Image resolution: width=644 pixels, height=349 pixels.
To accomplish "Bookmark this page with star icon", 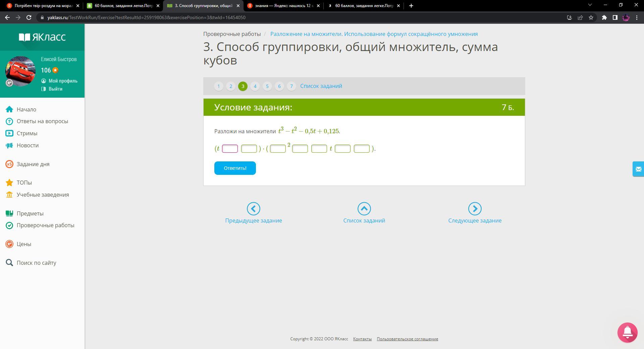I will tap(591, 17).
